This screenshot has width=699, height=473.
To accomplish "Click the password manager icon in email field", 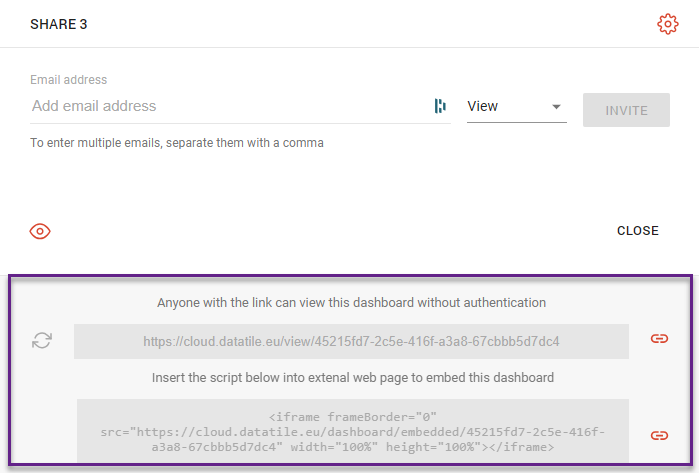I will 440,106.
